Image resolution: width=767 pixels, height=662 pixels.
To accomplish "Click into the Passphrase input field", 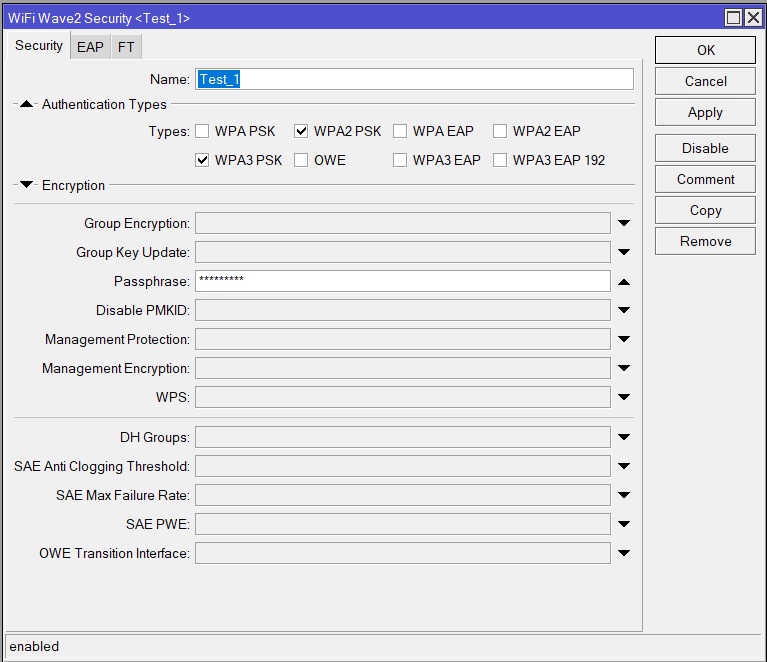I will 402,282.
